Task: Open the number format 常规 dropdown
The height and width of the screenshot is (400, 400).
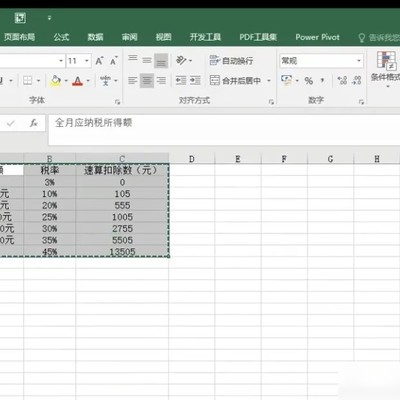Action: [359, 61]
